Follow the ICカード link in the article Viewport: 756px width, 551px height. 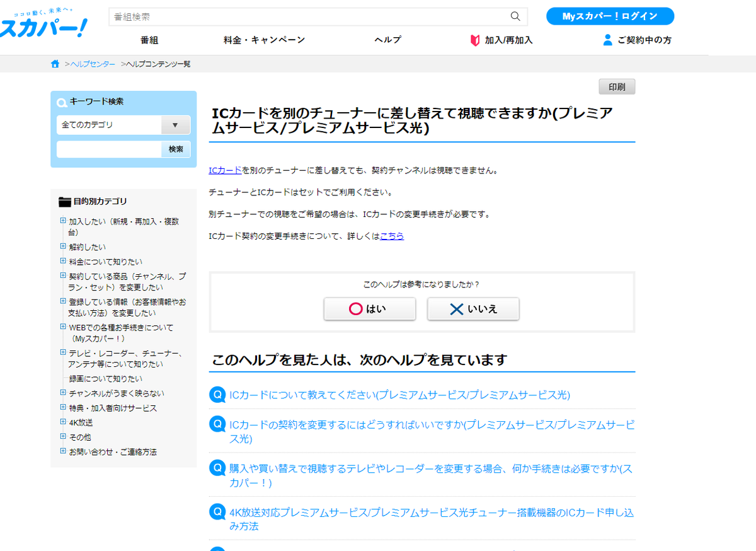pyautogui.click(x=225, y=170)
